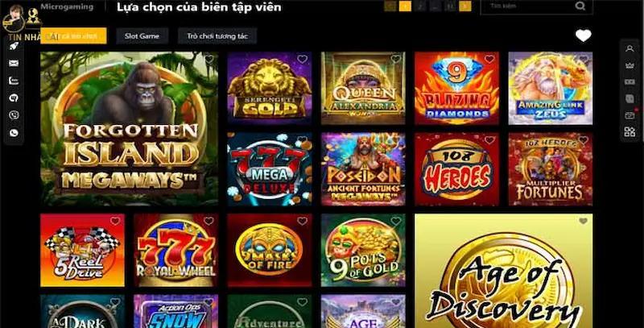Click the yellow all-games filter button

point(73,35)
